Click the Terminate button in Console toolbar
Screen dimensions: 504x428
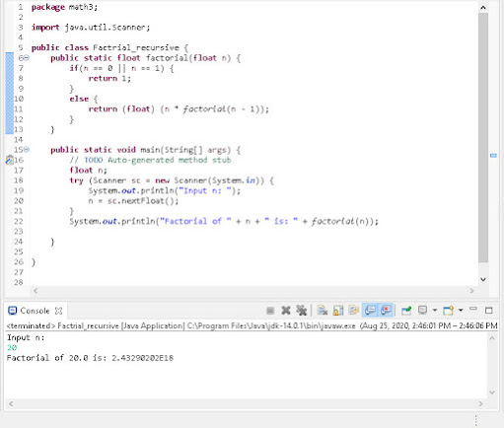pyautogui.click(x=270, y=311)
